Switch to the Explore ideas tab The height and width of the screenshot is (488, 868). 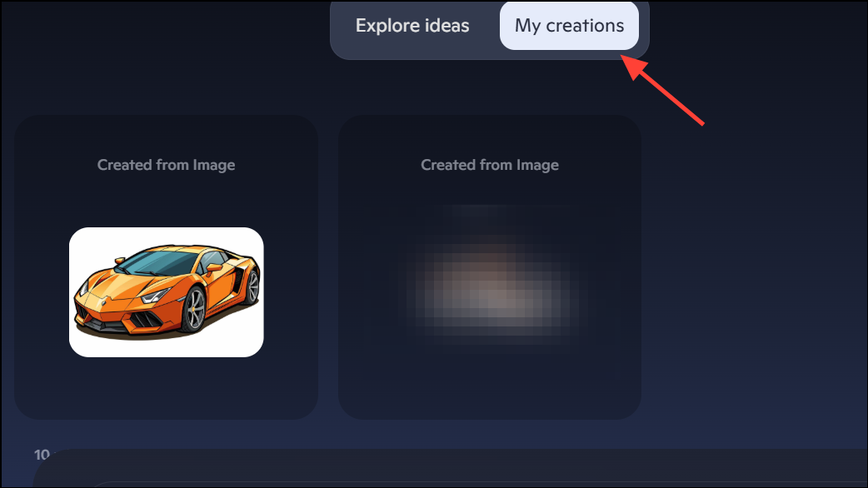[x=412, y=26]
